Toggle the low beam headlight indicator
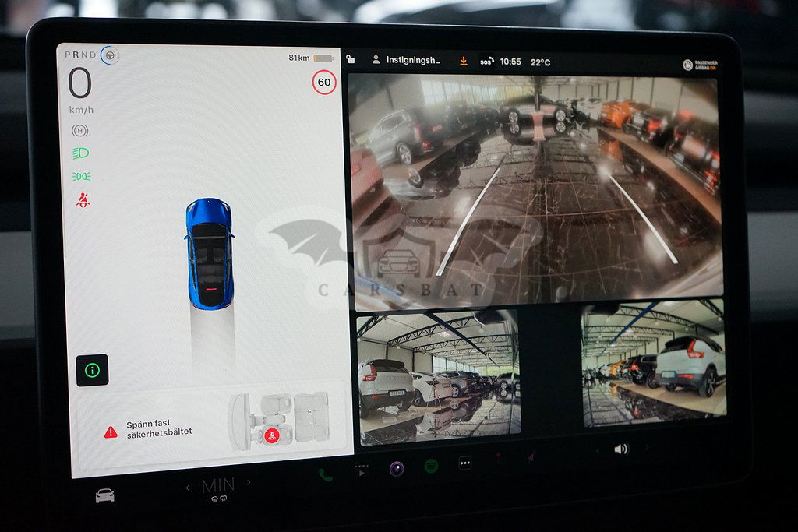This screenshot has width=798, height=532. tap(80, 153)
